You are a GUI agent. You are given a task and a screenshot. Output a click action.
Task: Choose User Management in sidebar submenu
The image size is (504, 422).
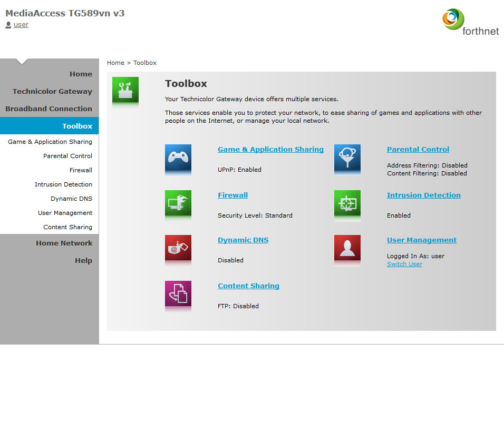tap(65, 213)
